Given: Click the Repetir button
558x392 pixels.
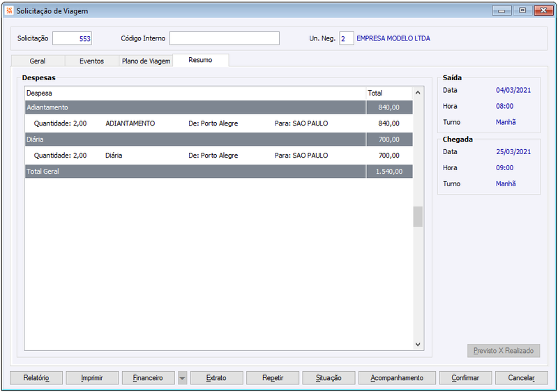Looking at the screenshot, I should (273, 378).
